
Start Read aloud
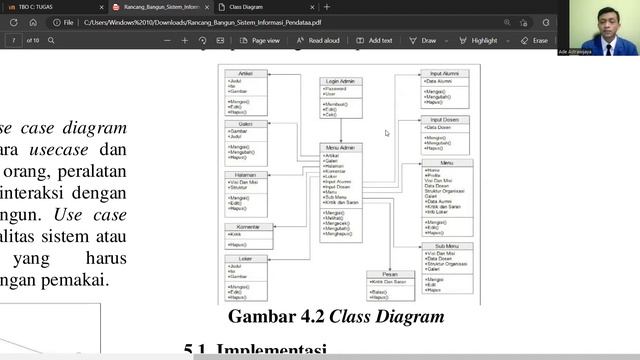tap(318, 40)
